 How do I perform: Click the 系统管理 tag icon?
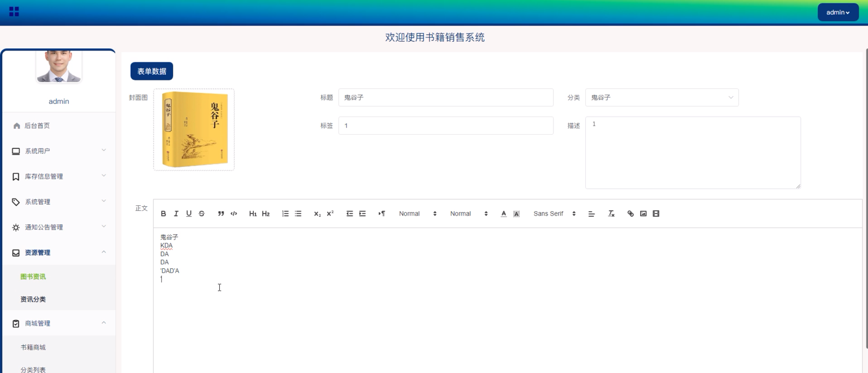coord(16,202)
